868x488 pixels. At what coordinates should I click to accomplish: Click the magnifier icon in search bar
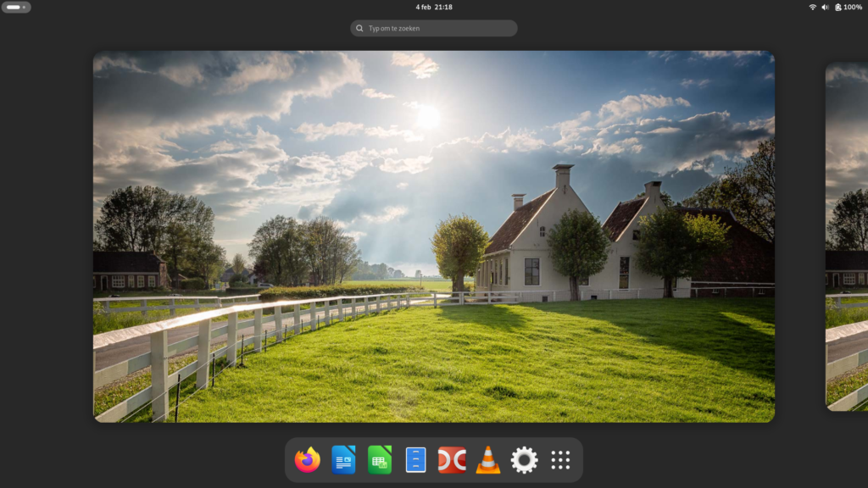coord(360,28)
